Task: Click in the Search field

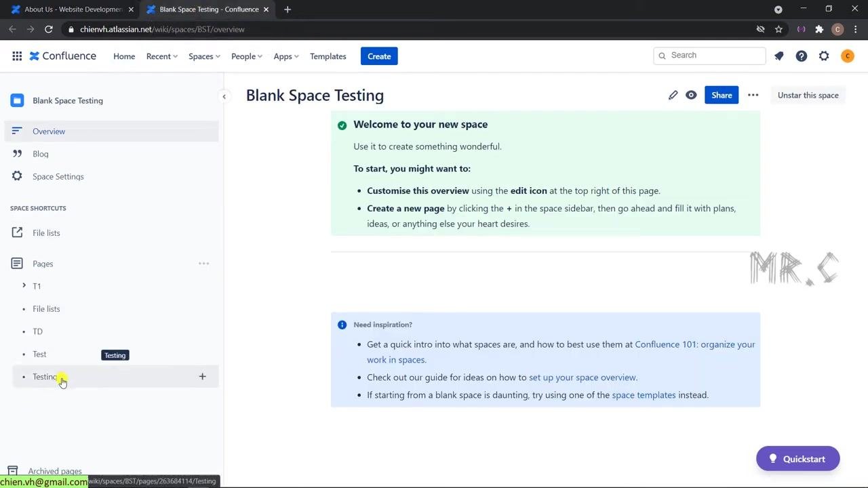Action: click(709, 56)
